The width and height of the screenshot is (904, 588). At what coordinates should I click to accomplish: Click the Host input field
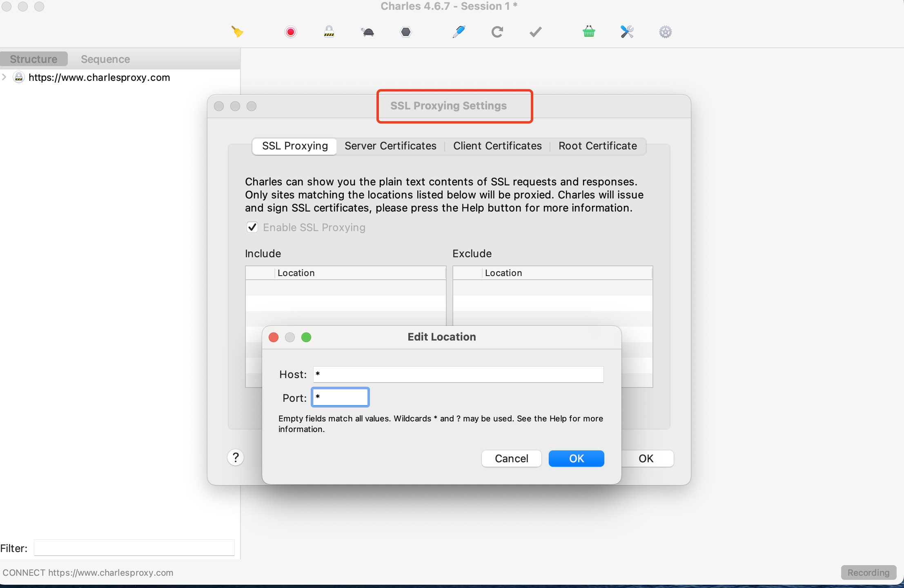click(458, 374)
